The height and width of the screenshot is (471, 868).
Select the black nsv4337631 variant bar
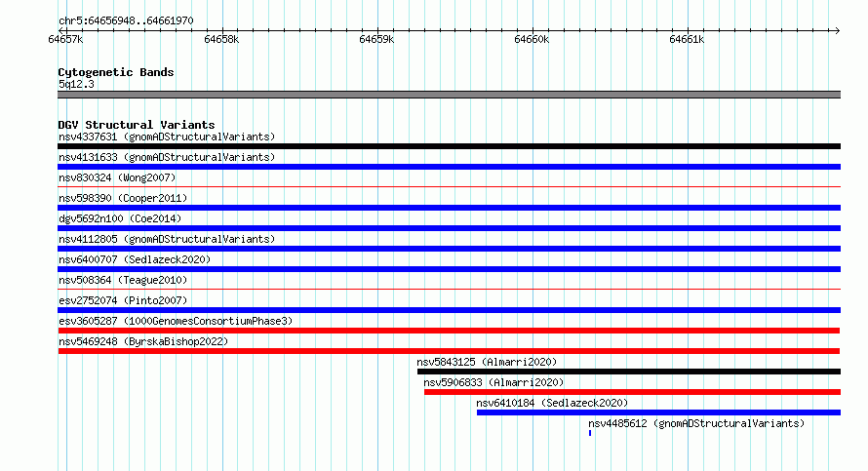pyautogui.click(x=449, y=146)
